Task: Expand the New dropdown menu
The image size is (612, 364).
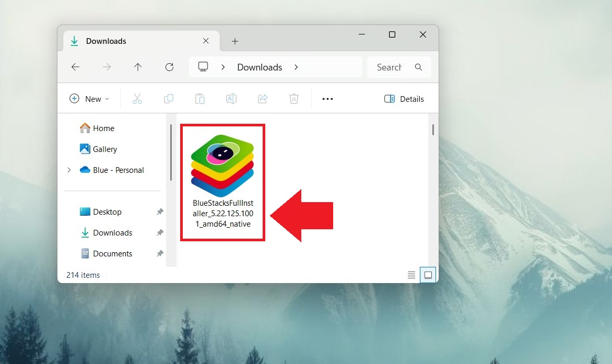Action: click(x=89, y=99)
